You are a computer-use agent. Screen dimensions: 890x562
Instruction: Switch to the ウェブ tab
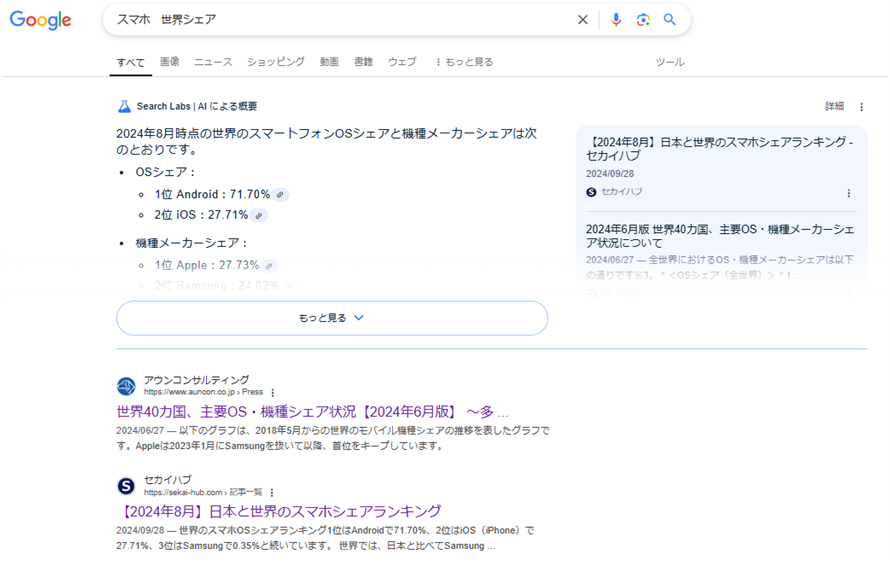[402, 62]
